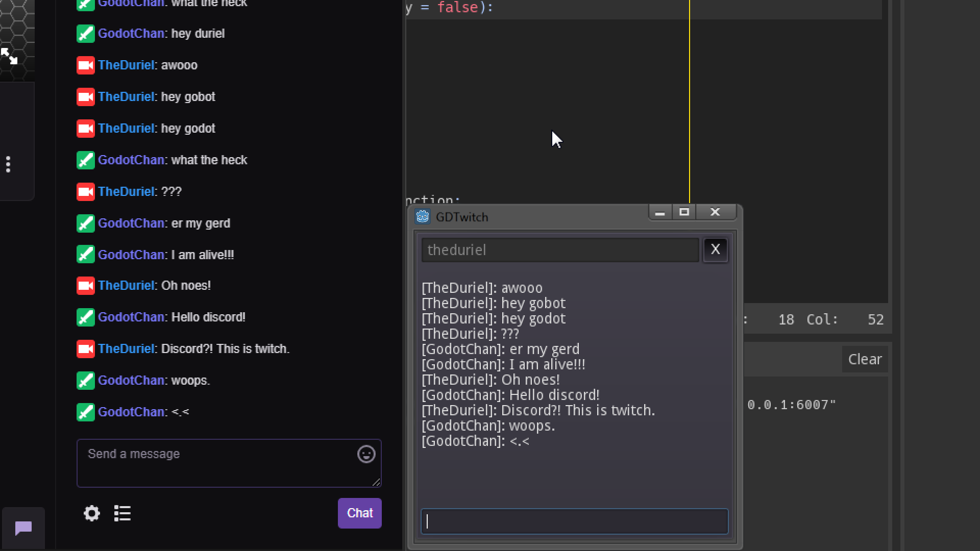Click the X button next to theduriel field
This screenshot has width=980, height=551.
coord(715,249)
